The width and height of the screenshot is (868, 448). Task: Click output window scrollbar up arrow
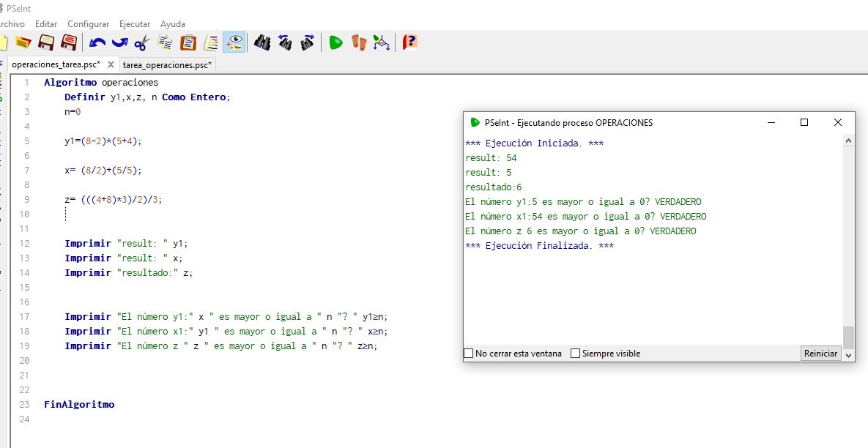coord(849,141)
